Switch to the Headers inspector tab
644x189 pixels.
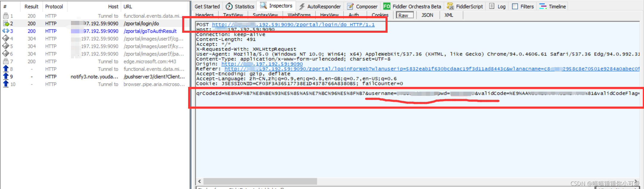click(205, 15)
